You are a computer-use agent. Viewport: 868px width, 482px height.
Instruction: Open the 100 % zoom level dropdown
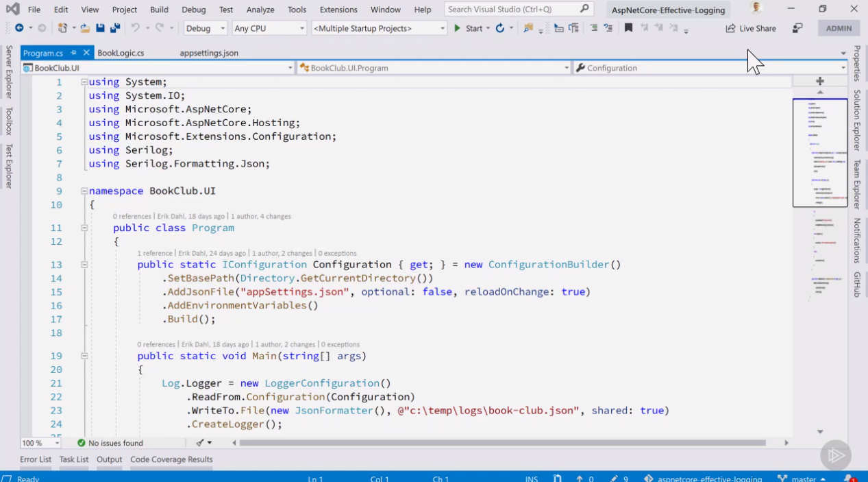[40, 443]
